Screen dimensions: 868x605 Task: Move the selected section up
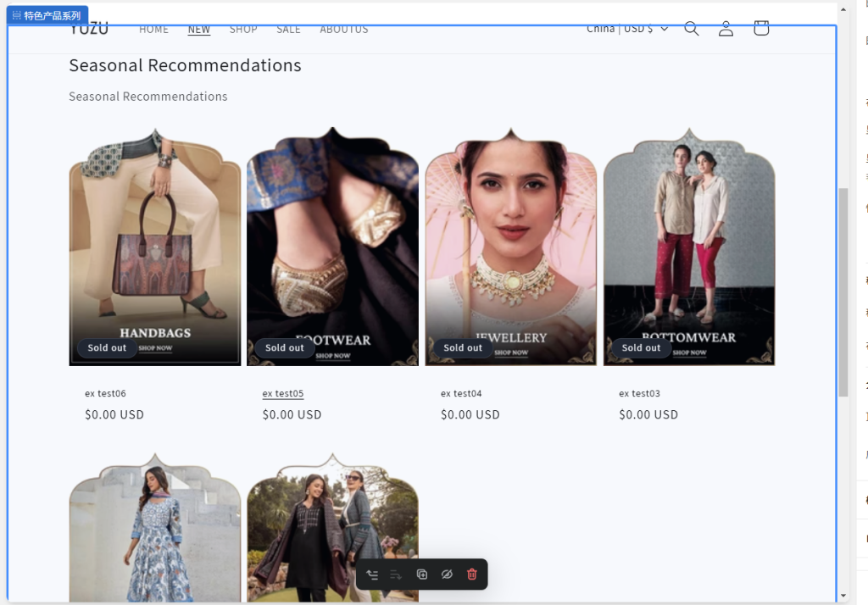point(371,574)
